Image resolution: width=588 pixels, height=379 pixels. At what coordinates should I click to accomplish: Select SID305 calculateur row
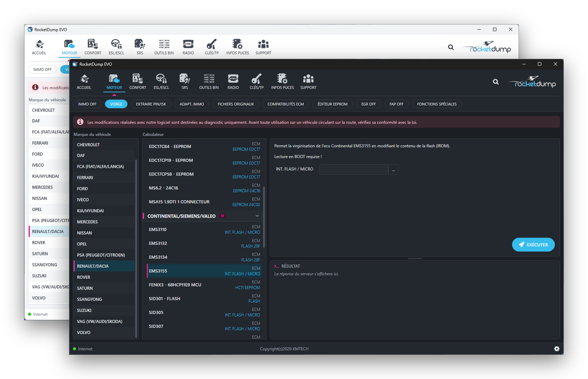tap(204, 312)
